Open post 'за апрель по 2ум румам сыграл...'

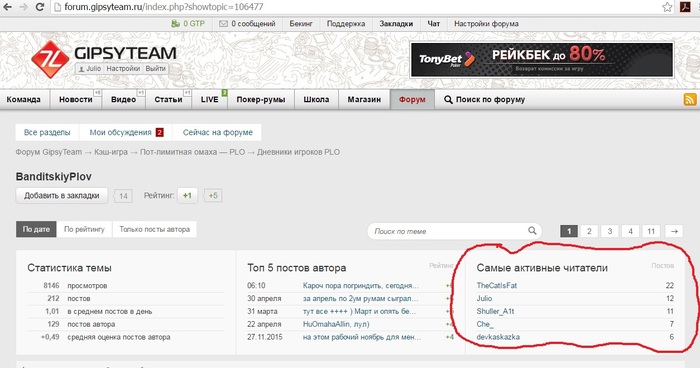[361, 298]
